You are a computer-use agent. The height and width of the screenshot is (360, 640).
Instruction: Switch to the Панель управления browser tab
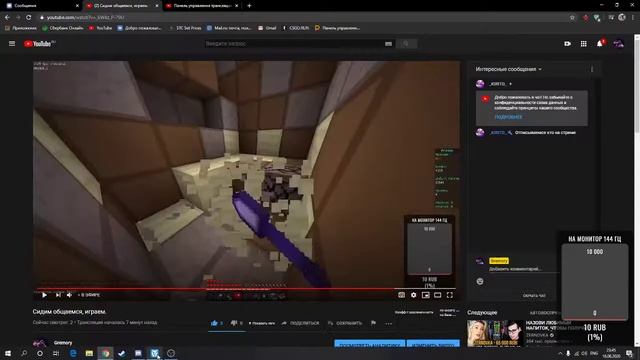[x=202, y=6]
